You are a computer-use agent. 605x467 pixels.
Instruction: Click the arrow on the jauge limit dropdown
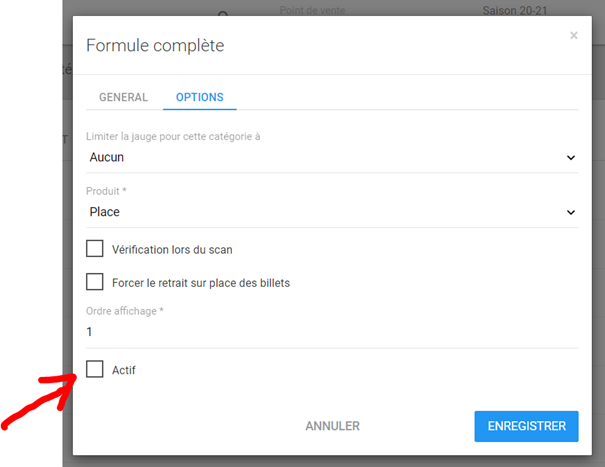(x=571, y=158)
